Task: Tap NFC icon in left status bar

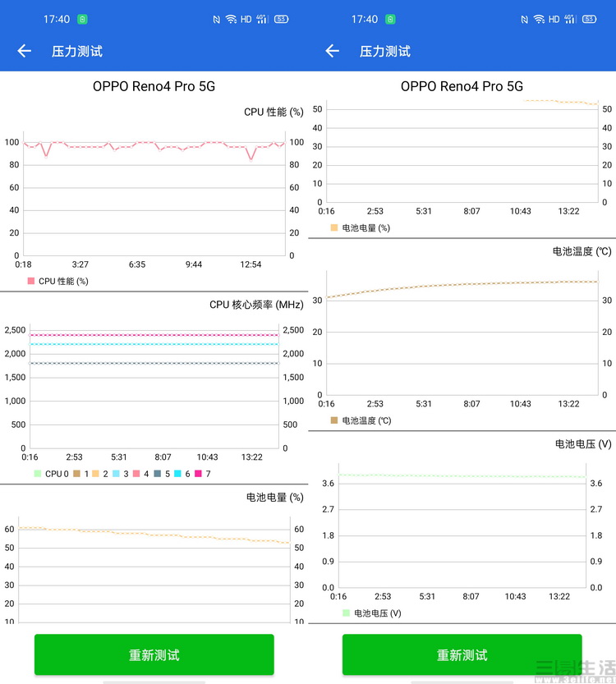Action: pyautogui.click(x=216, y=19)
